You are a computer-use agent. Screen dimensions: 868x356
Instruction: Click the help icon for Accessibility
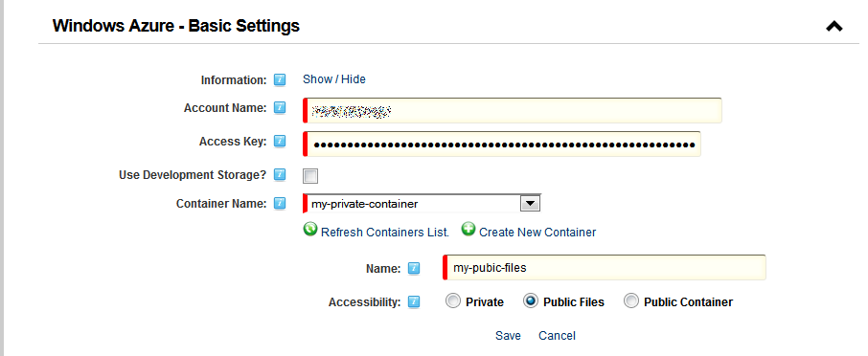(x=414, y=301)
